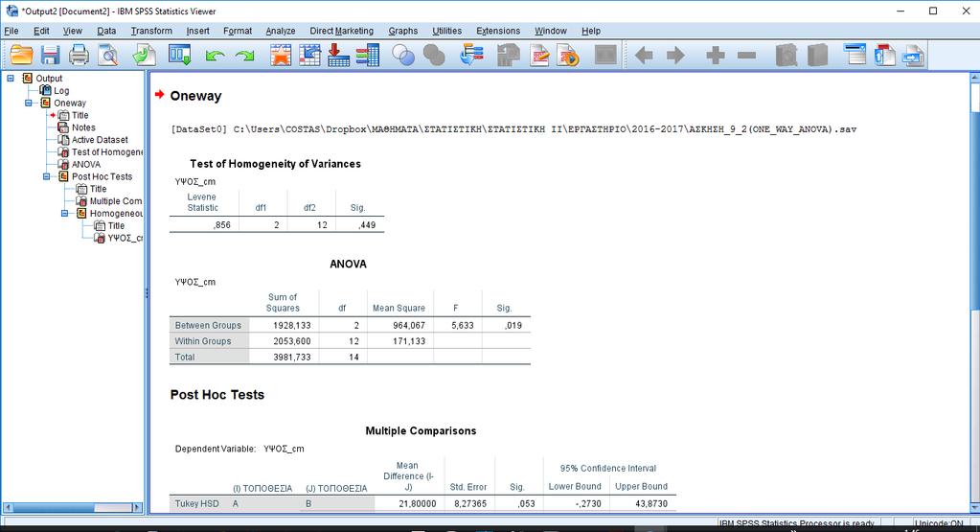Viewport: 980px width, 532px height.
Task: Click the Open file folder icon
Action: 21,56
